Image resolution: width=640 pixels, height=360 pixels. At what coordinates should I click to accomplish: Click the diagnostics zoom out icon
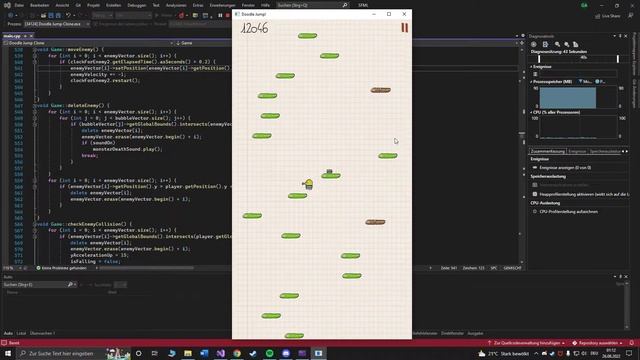567,44
